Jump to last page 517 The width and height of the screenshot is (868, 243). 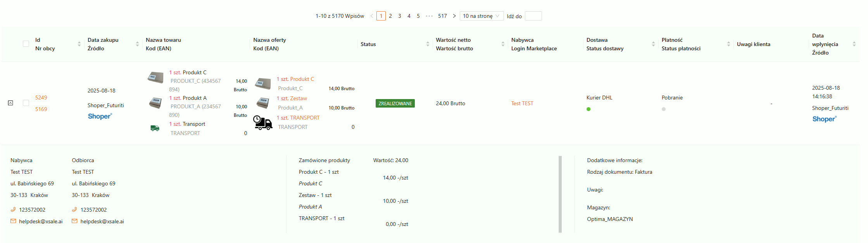coord(442,16)
